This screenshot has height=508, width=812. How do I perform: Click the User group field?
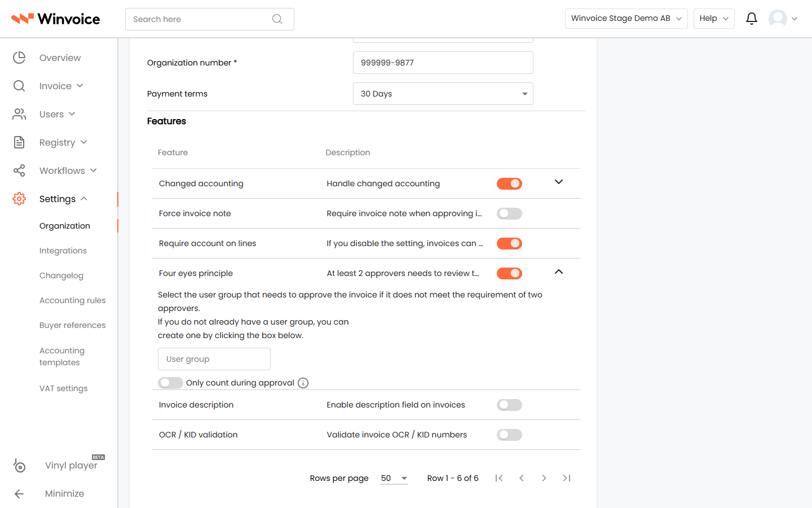point(214,359)
